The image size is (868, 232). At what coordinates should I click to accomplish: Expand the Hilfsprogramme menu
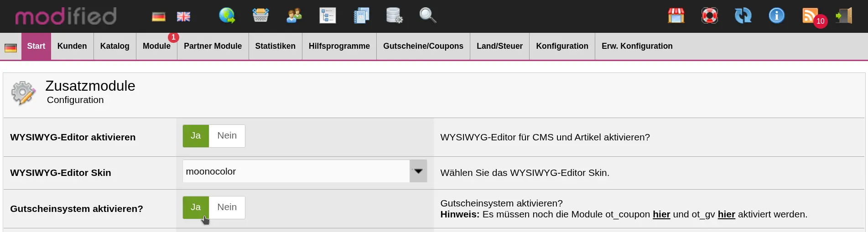coord(339,46)
